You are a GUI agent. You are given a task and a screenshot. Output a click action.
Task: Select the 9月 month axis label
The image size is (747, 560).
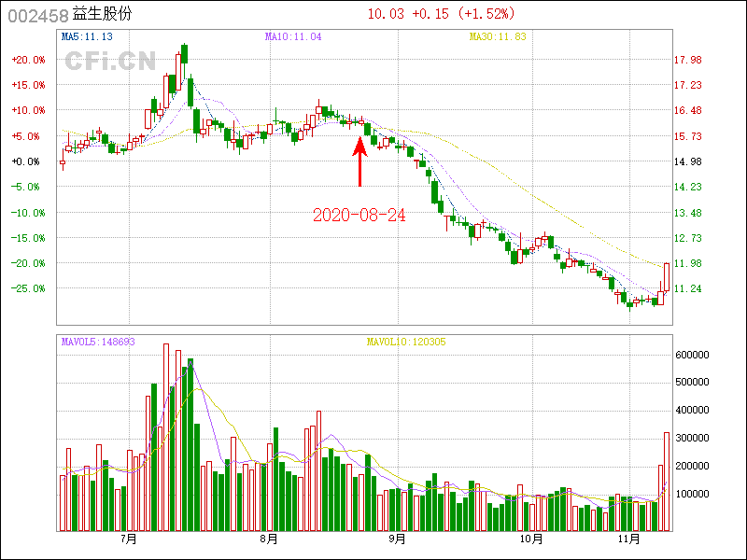click(397, 539)
